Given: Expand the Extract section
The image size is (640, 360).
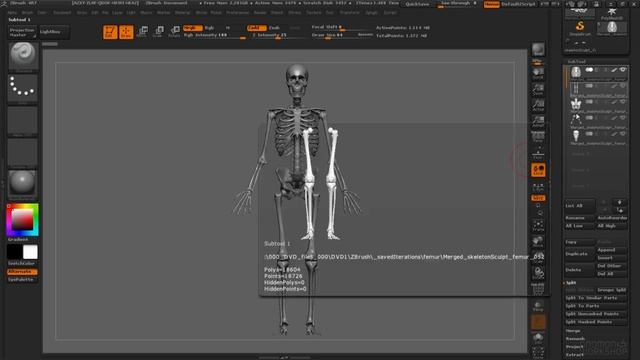Looking at the screenshot, I should [x=574, y=355].
